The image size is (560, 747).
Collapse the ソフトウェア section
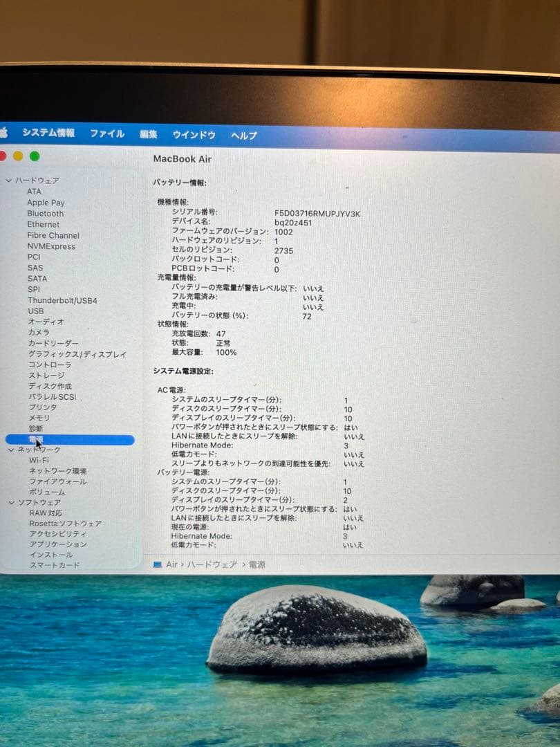coord(11,501)
